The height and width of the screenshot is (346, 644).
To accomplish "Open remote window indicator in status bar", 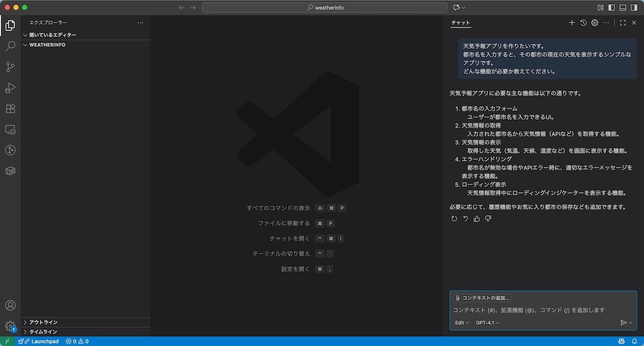I will pos(7,341).
